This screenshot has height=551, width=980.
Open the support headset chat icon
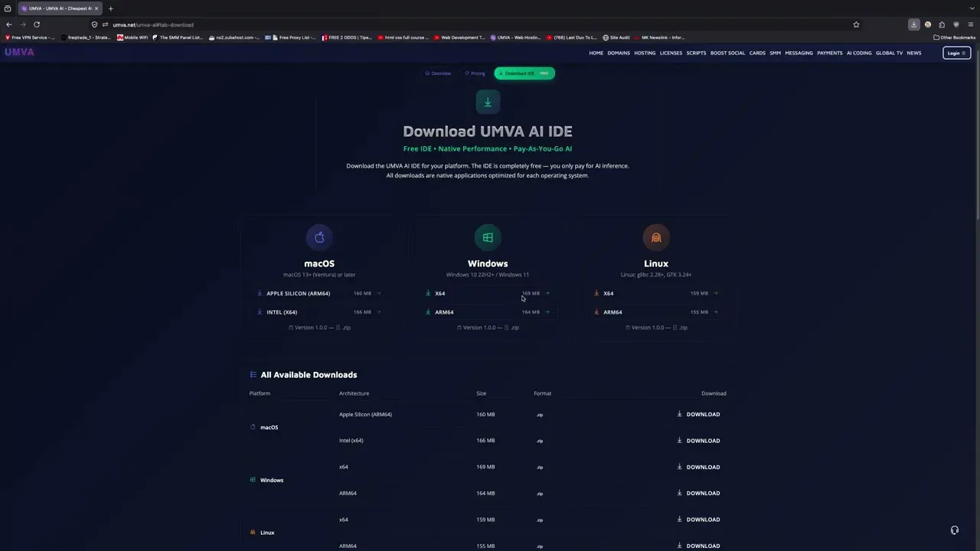(x=955, y=530)
